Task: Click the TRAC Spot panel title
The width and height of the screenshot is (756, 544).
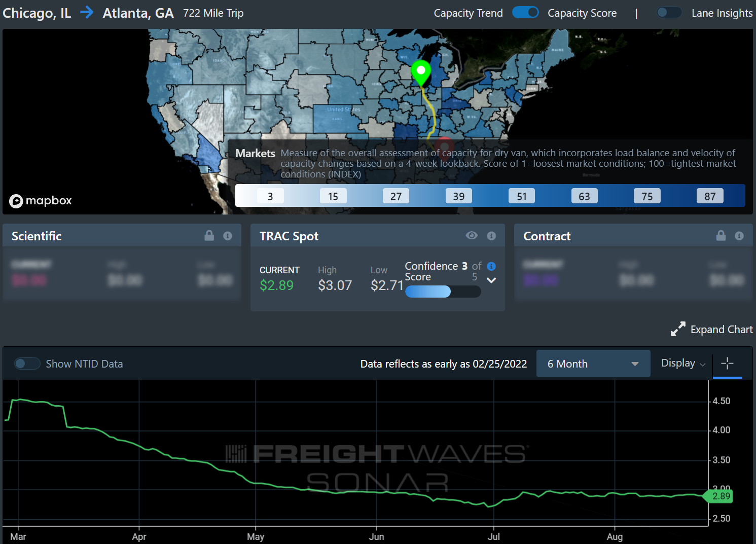Action: tap(289, 236)
